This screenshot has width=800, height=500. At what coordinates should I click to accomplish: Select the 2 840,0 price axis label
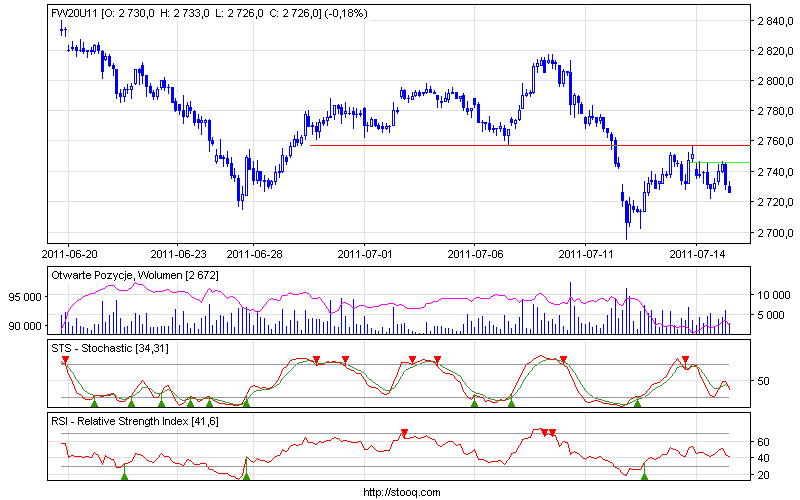tap(776, 21)
